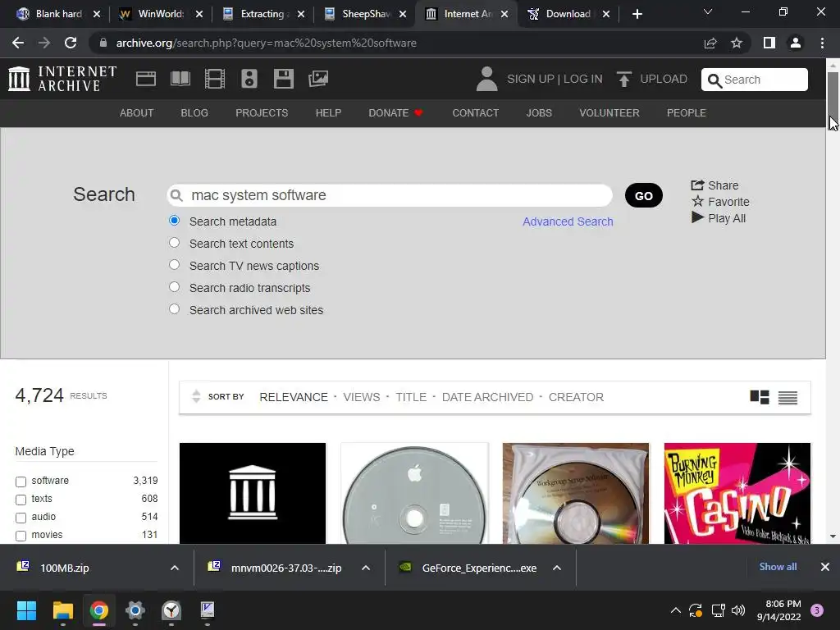This screenshot has width=840, height=630.
Task: Open Chrome tab search chevron
Action: tap(708, 11)
